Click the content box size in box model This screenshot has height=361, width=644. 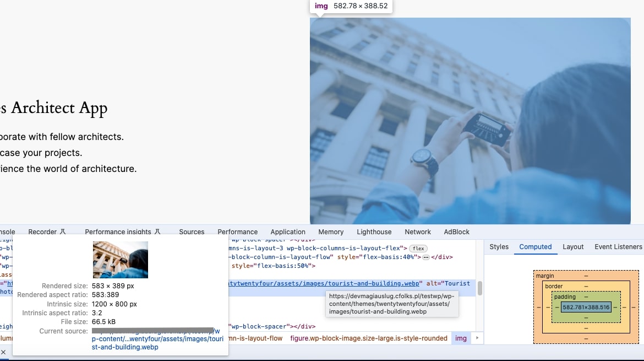point(586,307)
